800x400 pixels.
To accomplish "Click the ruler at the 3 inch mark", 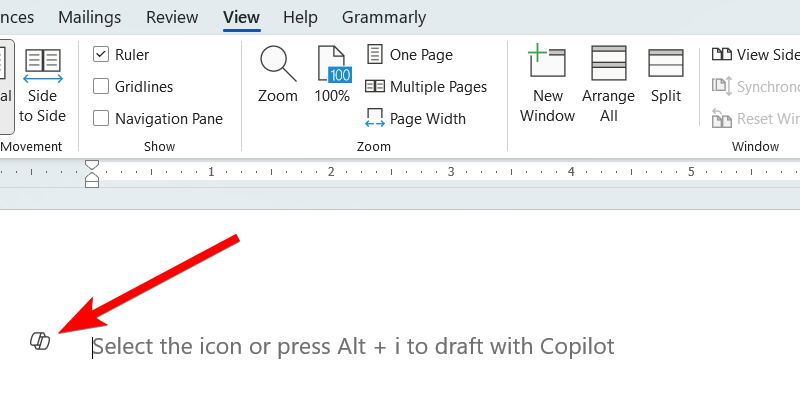I will (451, 172).
